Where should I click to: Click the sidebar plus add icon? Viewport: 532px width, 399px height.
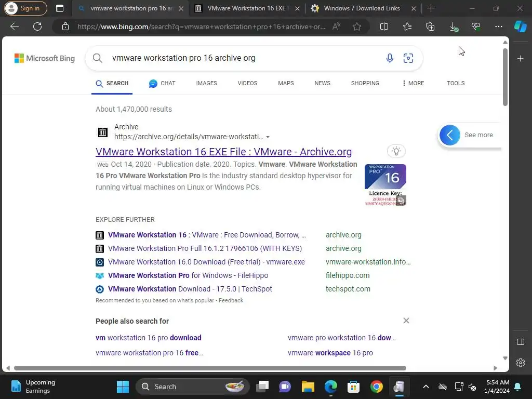(x=520, y=59)
